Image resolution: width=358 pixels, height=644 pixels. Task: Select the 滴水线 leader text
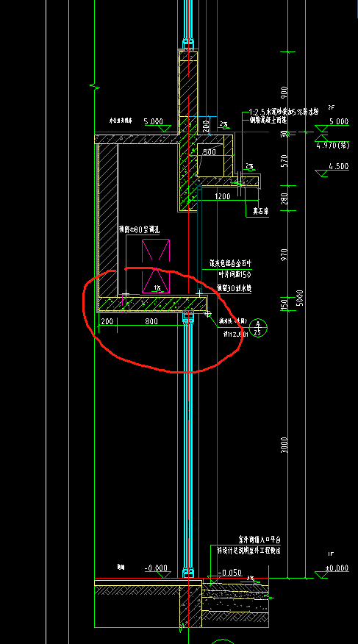click(232, 321)
